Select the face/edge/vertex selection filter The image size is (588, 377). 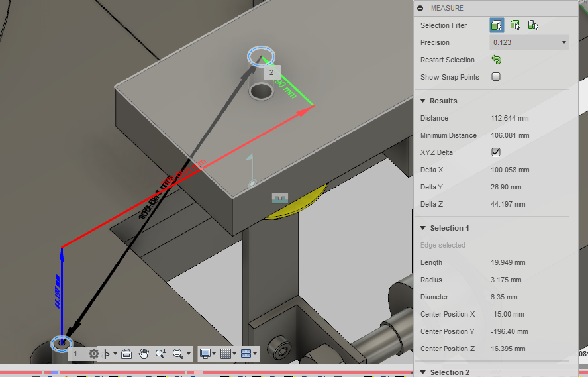(497, 25)
